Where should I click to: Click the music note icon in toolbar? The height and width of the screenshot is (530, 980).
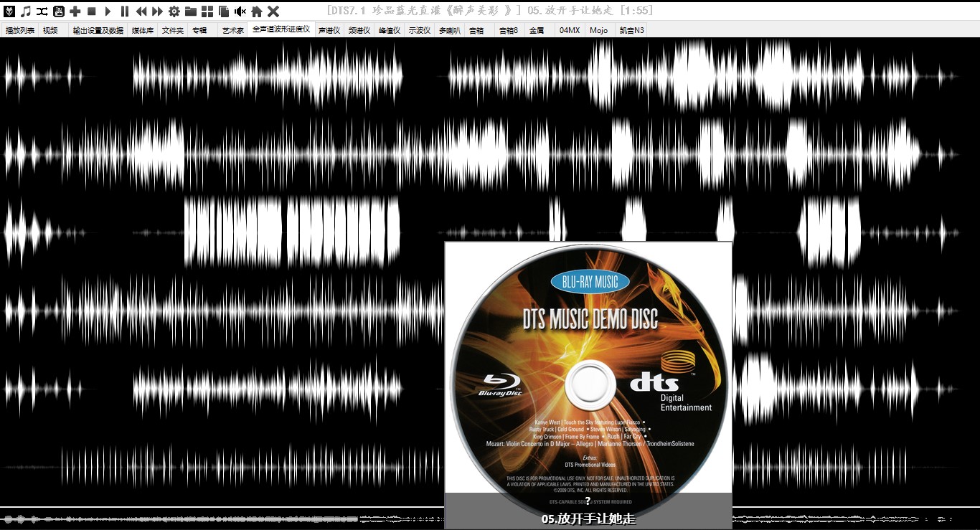26,11
